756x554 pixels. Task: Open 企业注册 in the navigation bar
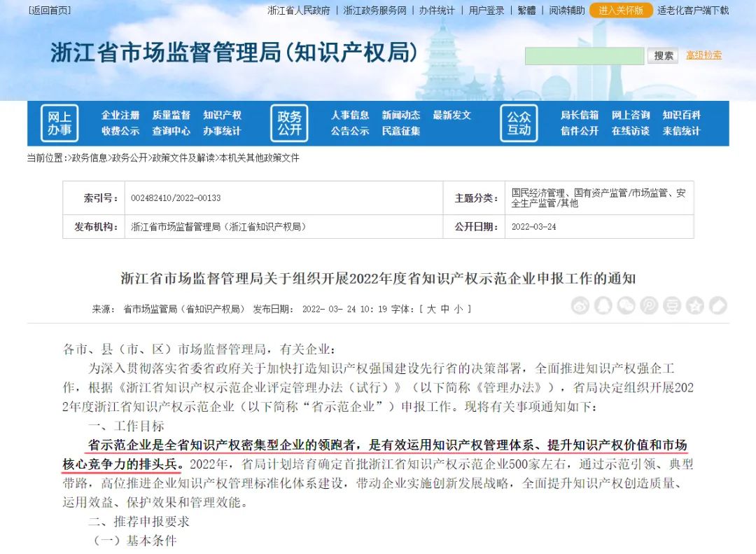coord(120,115)
